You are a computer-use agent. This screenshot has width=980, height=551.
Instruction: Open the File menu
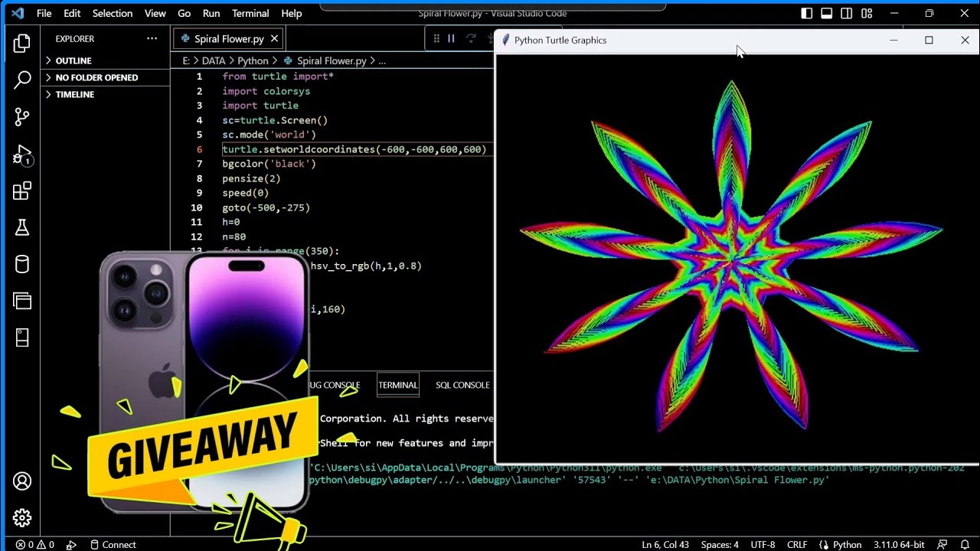point(44,13)
